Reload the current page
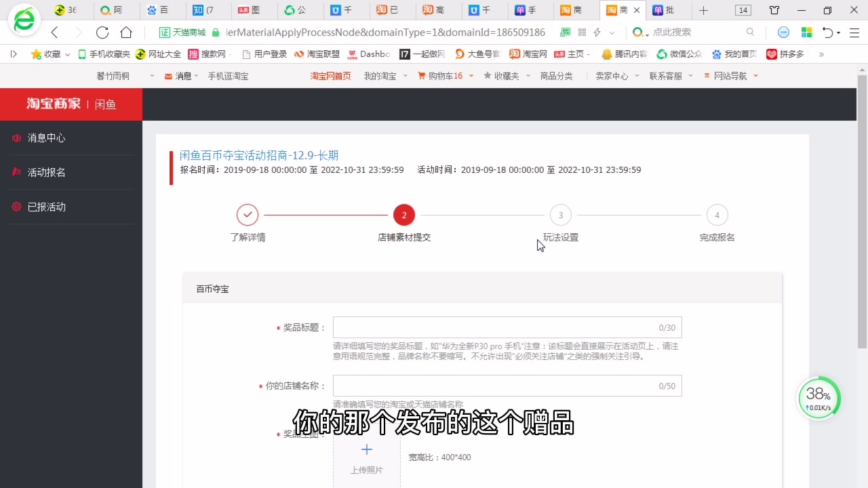Image resolution: width=868 pixels, height=488 pixels. point(102,33)
